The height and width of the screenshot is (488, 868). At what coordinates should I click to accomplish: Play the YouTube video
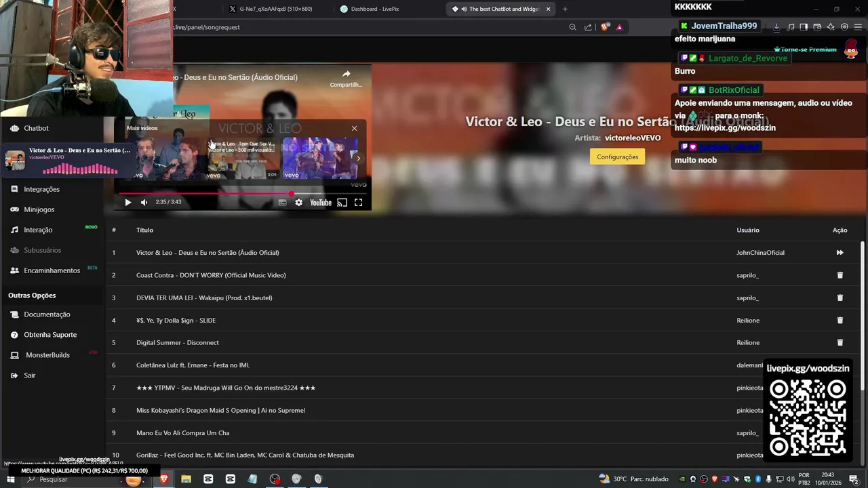click(127, 202)
